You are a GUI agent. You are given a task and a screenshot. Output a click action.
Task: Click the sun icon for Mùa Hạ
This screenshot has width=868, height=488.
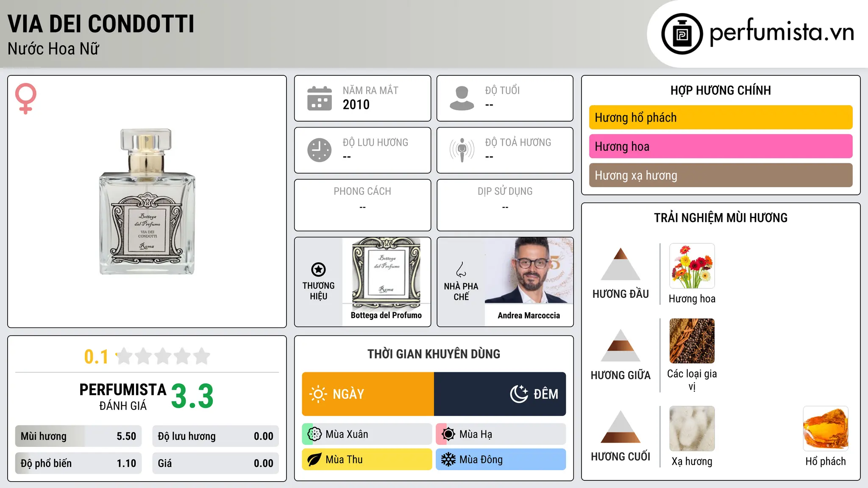click(x=448, y=434)
